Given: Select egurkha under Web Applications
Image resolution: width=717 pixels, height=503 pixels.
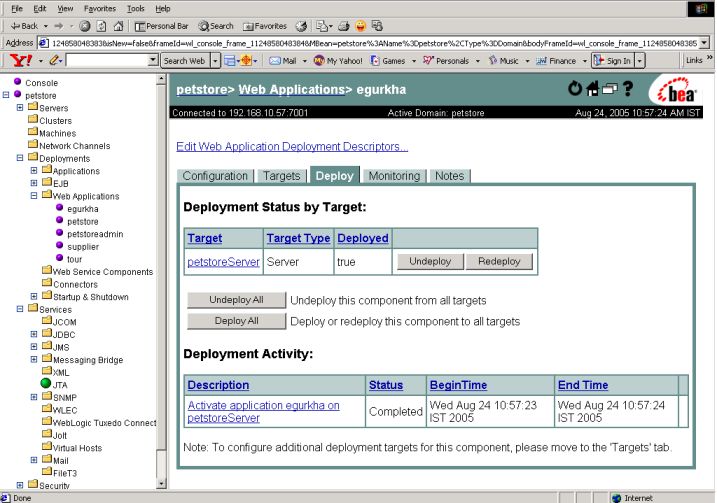Looking at the screenshot, I should 83,209.
